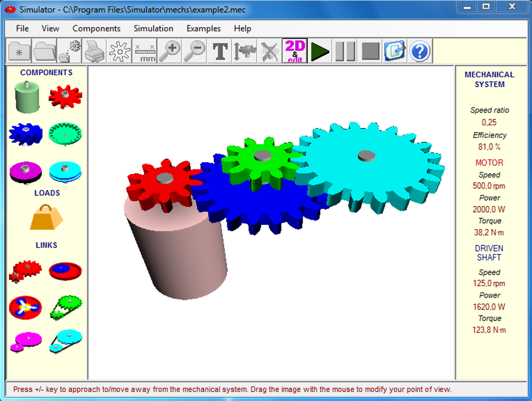Select the golden weight load icon
Image resolution: width=532 pixels, height=401 pixels.
coord(46,217)
